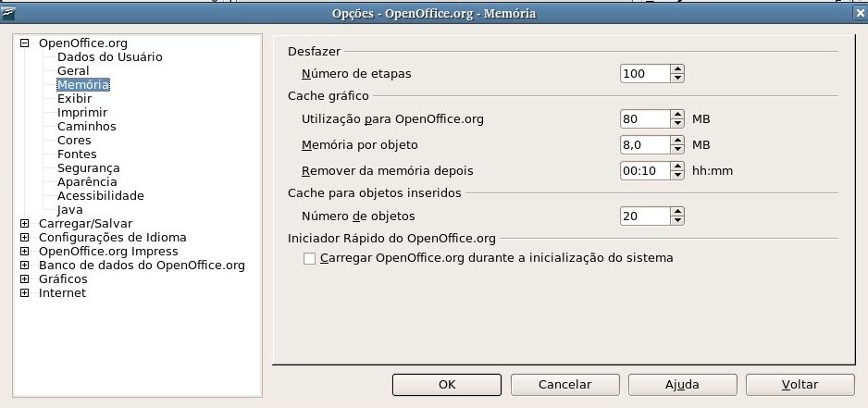Expand the Internet tree node
The height and width of the screenshot is (408, 868).
(24, 293)
